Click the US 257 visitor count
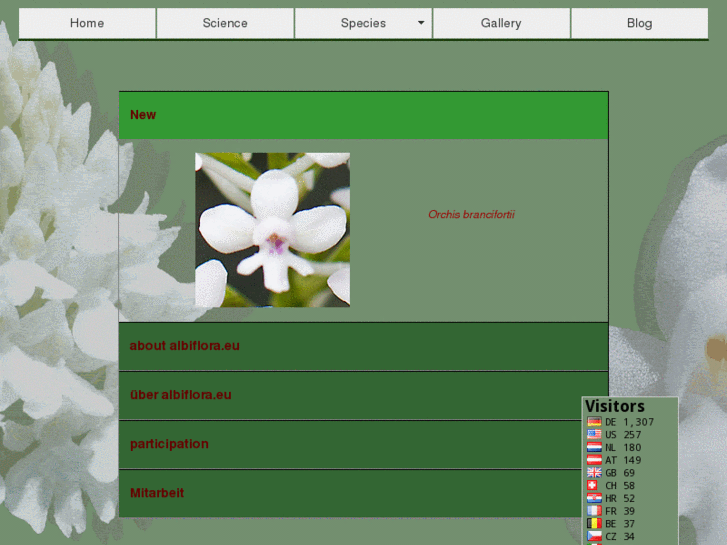Image resolution: width=727 pixels, height=545 pixels. pos(623,435)
